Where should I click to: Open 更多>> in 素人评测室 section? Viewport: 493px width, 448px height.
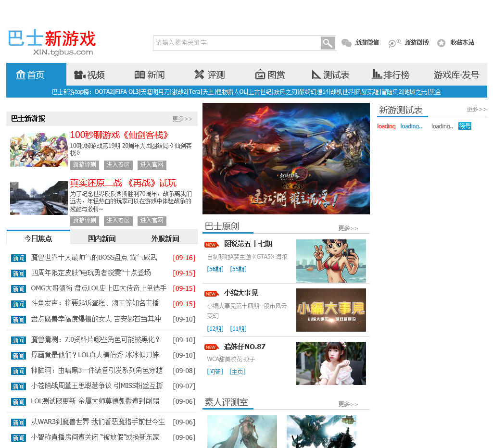coord(348,404)
